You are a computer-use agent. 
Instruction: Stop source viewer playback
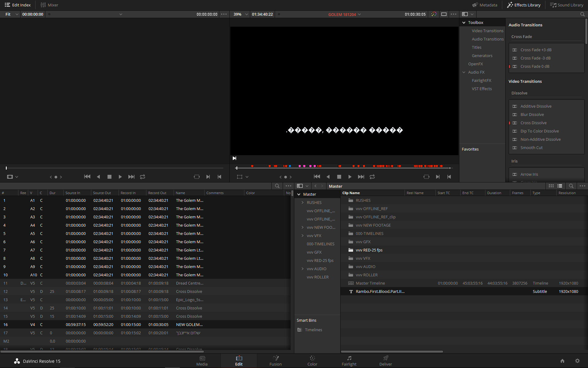(x=109, y=177)
